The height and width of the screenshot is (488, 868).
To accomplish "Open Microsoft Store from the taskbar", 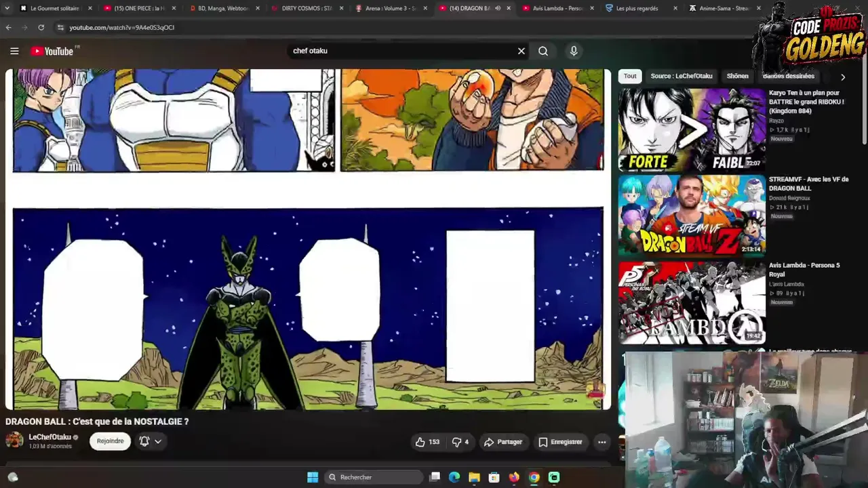I will 494,477.
